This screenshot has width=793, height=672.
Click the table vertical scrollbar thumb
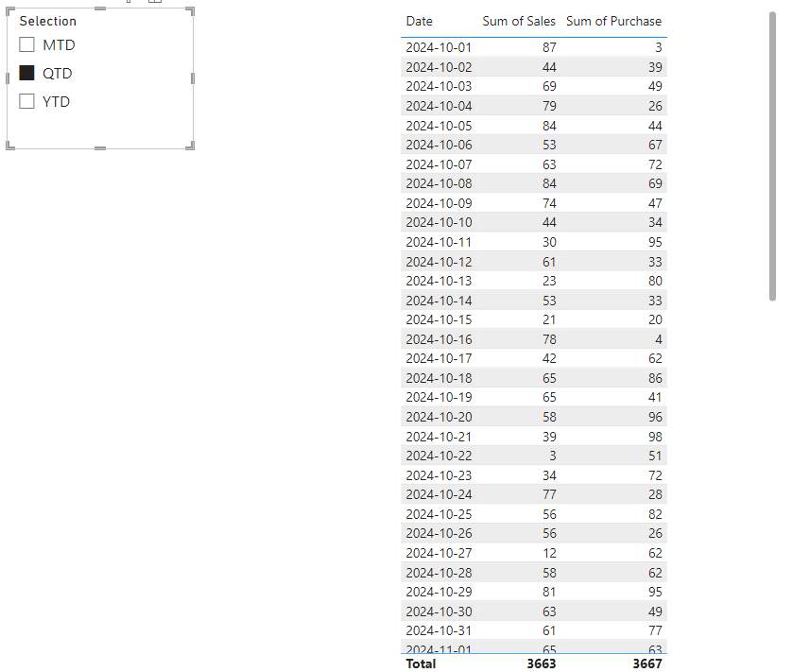[x=772, y=156]
